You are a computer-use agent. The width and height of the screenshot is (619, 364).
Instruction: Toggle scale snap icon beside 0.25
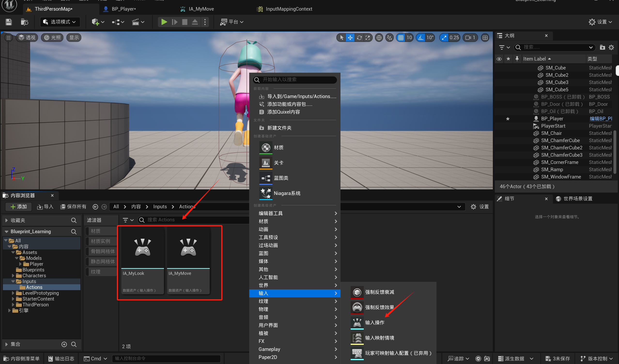tap(444, 38)
